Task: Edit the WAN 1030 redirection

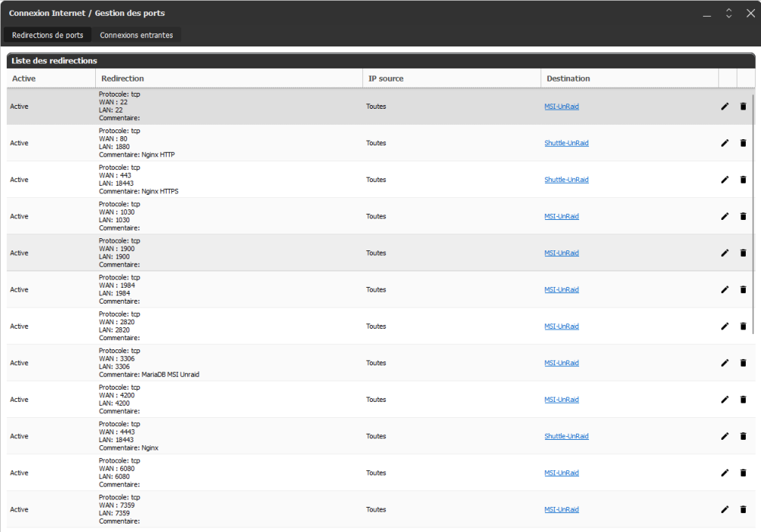Action: tap(724, 216)
